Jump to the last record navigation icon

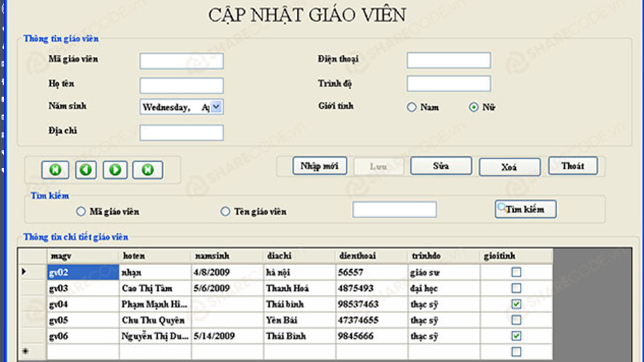(147, 169)
